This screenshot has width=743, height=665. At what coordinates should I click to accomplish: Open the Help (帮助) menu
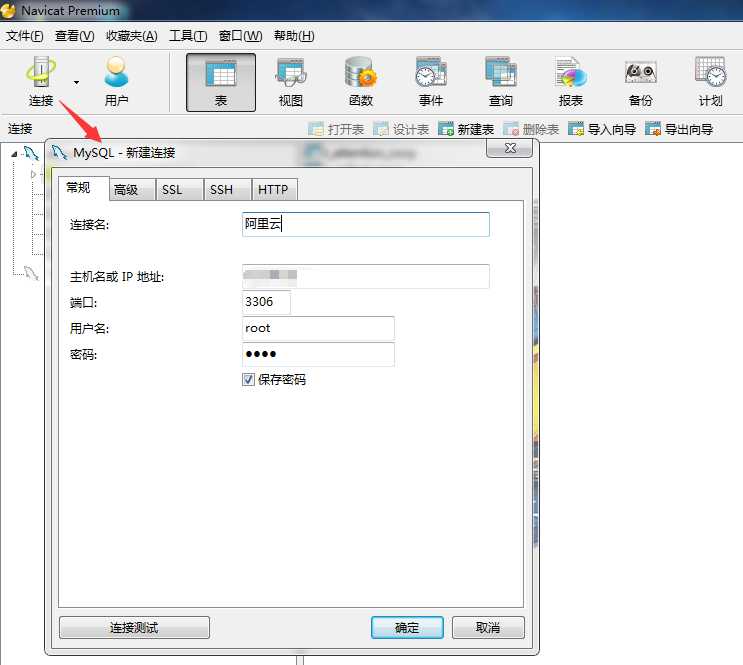click(x=294, y=36)
